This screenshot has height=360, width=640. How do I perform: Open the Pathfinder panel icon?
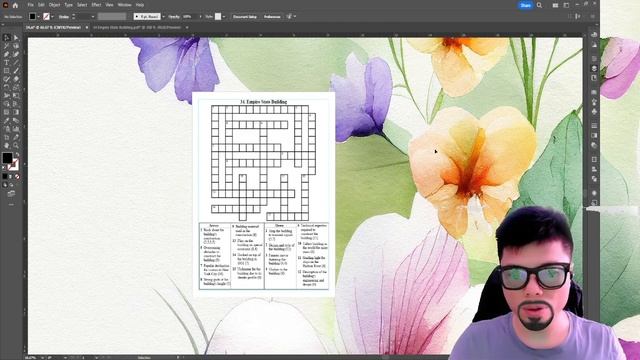click(594, 179)
